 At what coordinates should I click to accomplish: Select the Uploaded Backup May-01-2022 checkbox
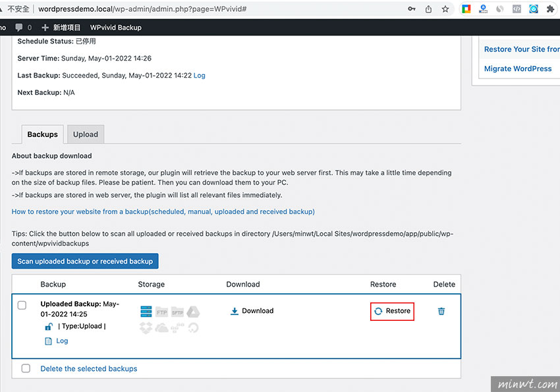click(x=22, y=305)
